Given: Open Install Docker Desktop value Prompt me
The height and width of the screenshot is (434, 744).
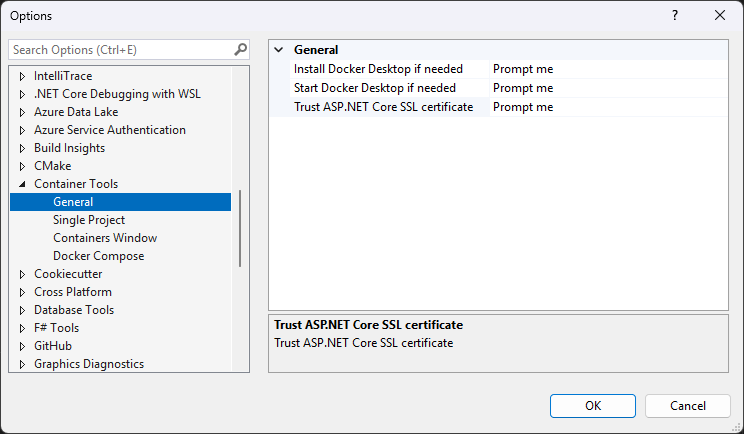Looking at the screenshot, I should click(608, 69).
